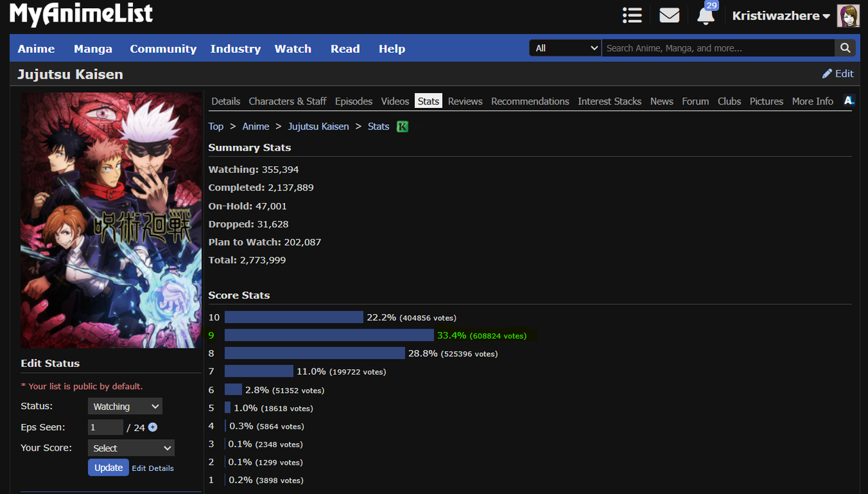Click the score 8 bar (28.8%)
This screenshot has height=494, width=868.
(x=315, y=354)
